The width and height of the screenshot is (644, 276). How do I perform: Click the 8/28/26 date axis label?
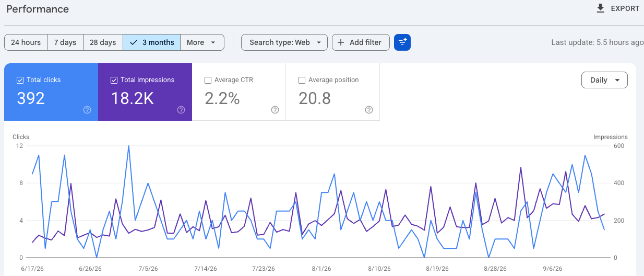495,269
